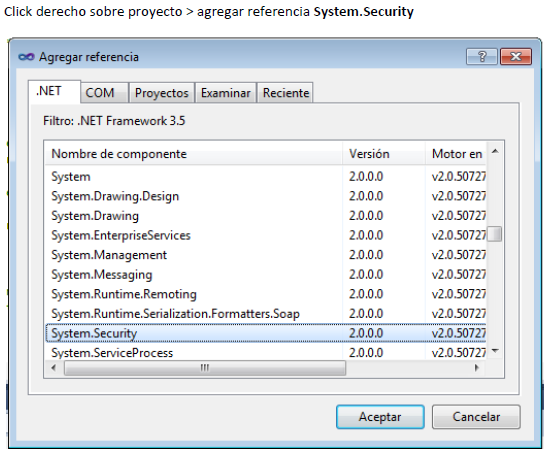Select System.EnterpriseServices component

265,235
